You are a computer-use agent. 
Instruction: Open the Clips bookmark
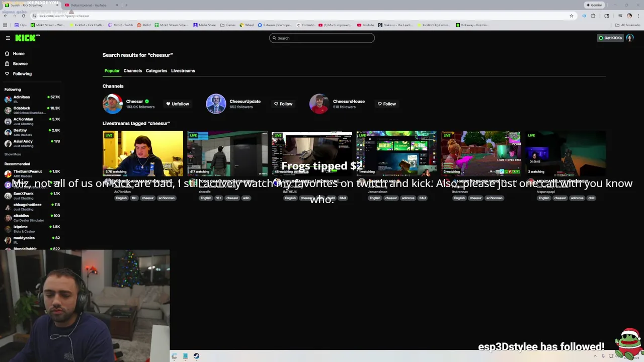tap(21, 25)
